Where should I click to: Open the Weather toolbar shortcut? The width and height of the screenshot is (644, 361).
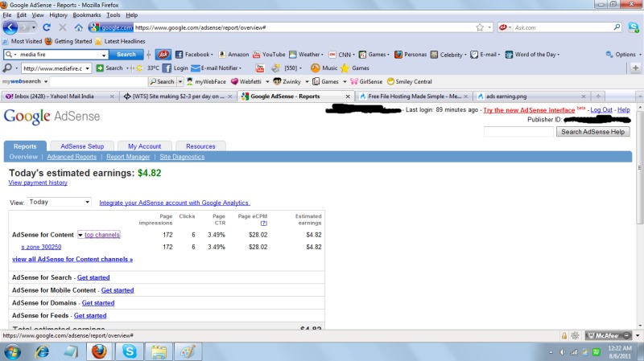[306, 54]
